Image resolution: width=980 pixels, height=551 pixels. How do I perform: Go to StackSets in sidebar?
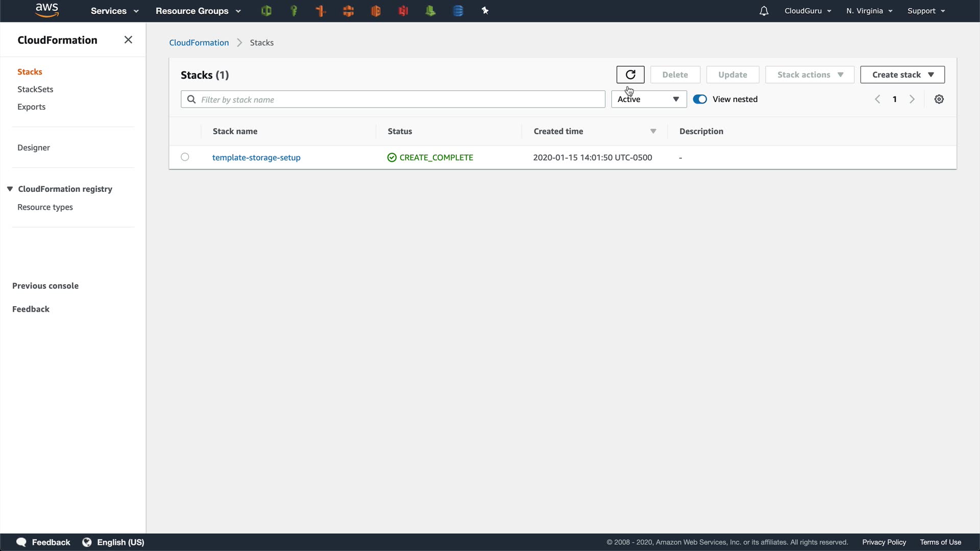35,89
